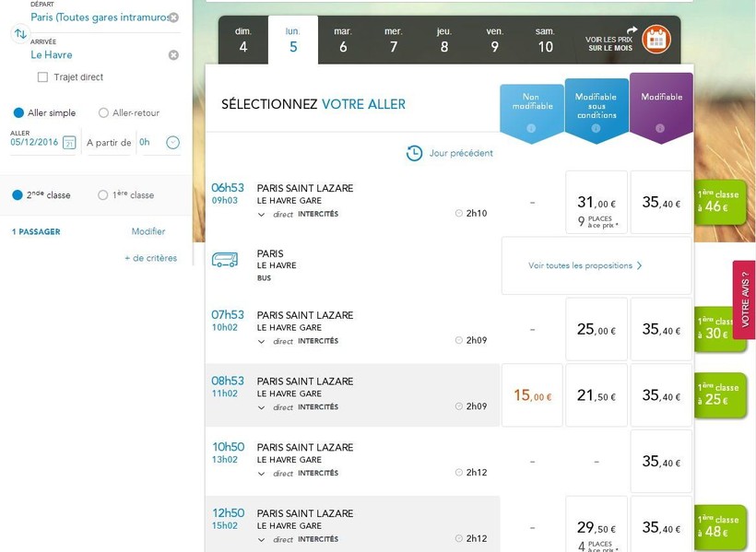The width and height of the screenshot is (756, 552).
Task: Check the Trajet direct checkbox
Action: (x=42, y=77)
